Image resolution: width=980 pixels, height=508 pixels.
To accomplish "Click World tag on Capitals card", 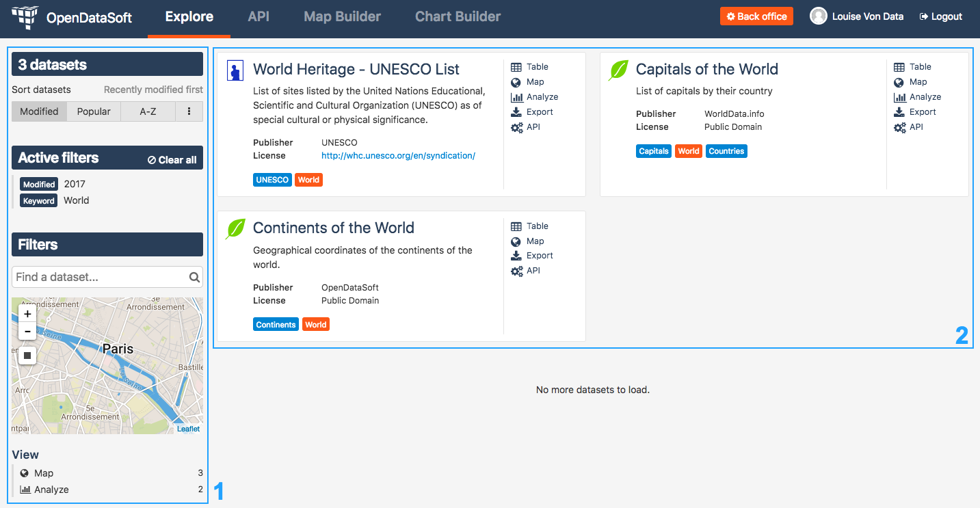I will pyautogui.click(x=689, y=151).
